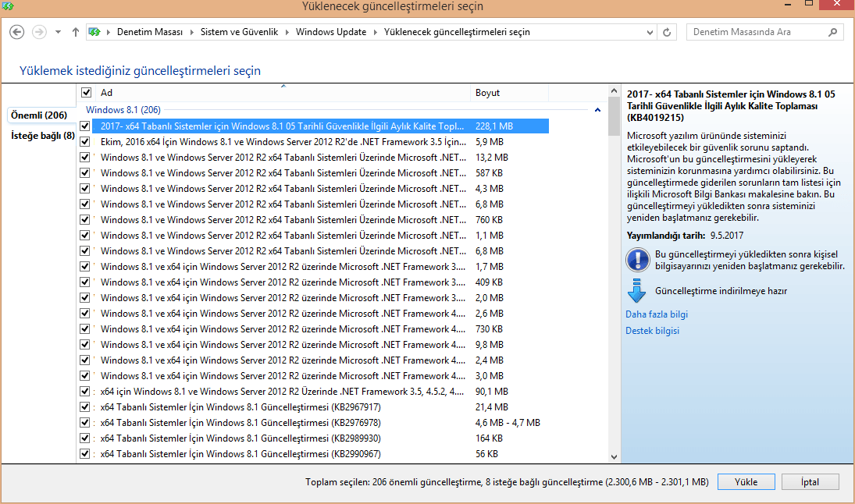The height and width of the screenshot is (504, 855).
Task: Sort by the Boyut column header
Action: coord(509,93)
